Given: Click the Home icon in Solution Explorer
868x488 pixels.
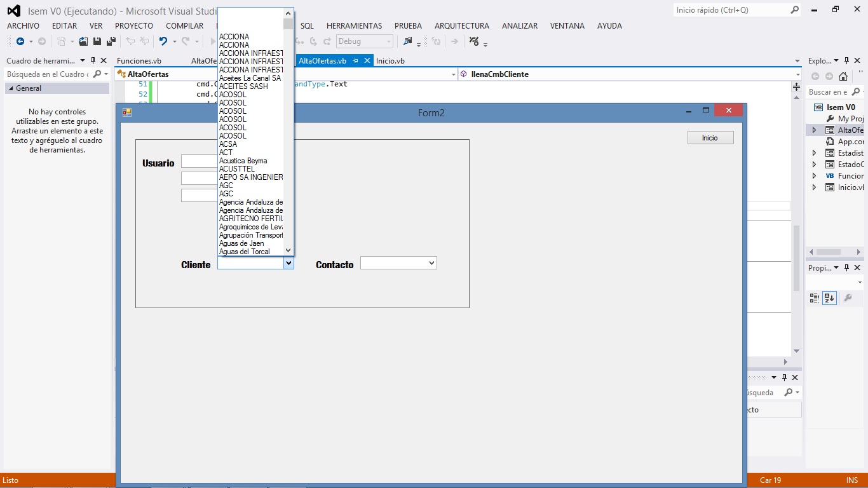Looking at the screenshot, I should coord(843,76).
